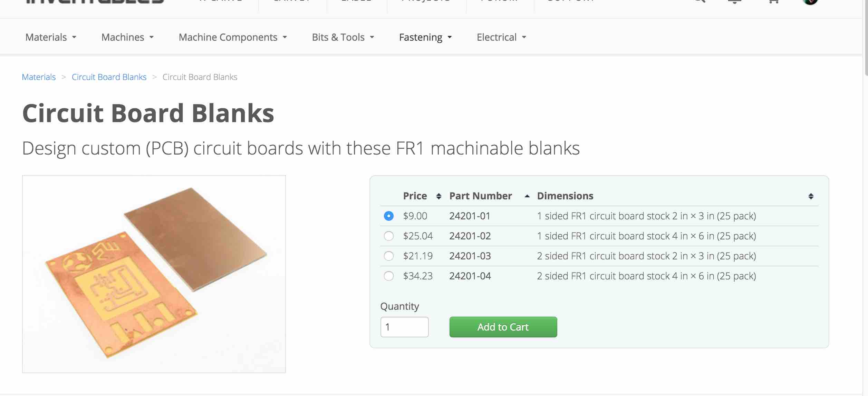Viewport: 868px width, 396px height.
Task: Click the Quantity input field
Action: click(404, 327)
